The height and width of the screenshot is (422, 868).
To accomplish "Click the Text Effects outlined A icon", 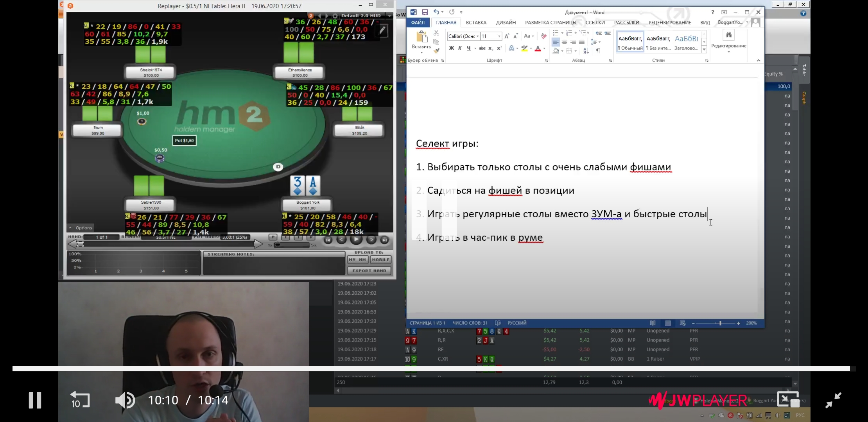I will [x=511, y=48].
